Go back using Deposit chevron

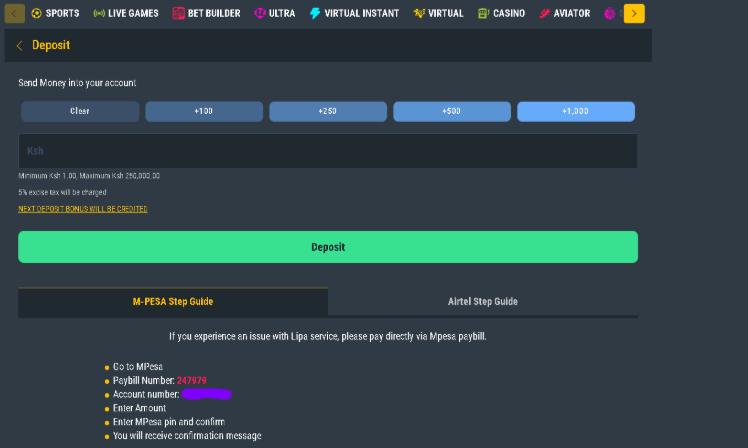pos(20,45)
